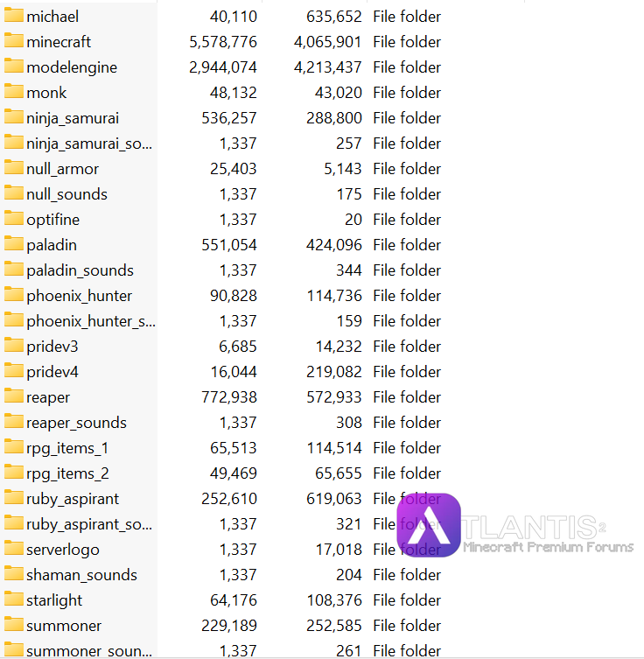Select the paladin folder icon
The image size is (644, 659).
(14, 244)
